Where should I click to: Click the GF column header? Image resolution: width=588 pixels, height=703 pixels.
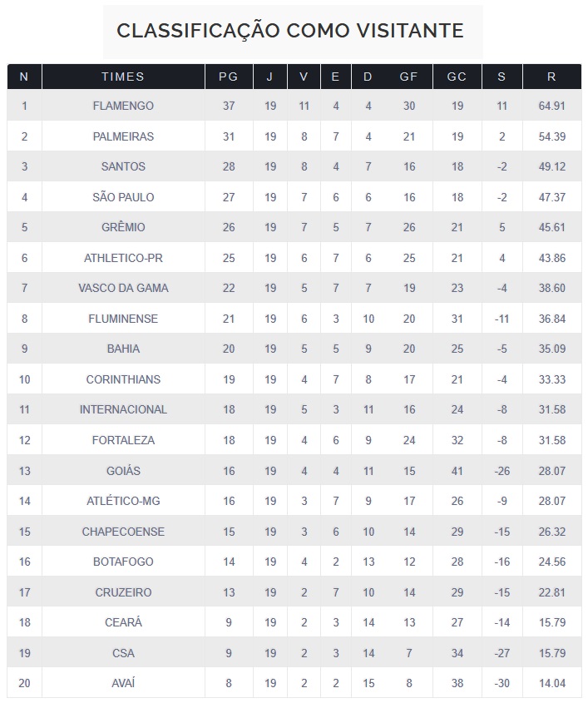click(408, 77)
